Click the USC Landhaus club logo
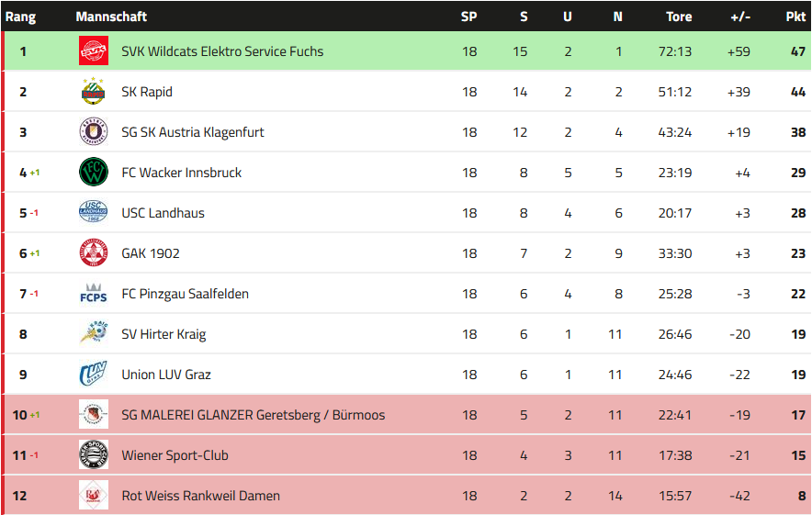The image size is (812, 515). pos(93,213)
